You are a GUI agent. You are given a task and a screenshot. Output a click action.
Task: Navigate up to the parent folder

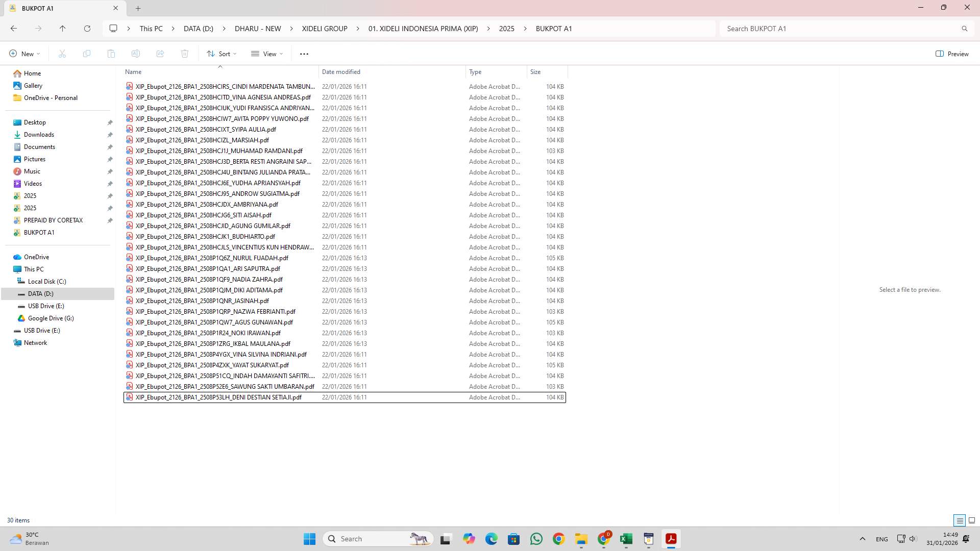pyautogui.click(x=63, y=29)
